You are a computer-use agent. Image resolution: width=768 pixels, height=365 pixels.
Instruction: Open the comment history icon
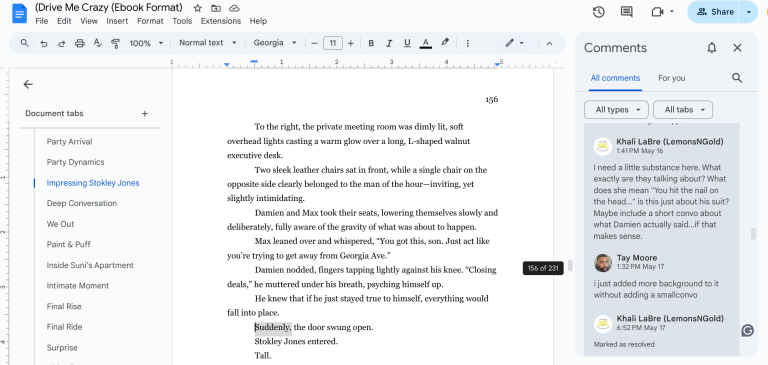pyautogui.click(x=626, y=12)
